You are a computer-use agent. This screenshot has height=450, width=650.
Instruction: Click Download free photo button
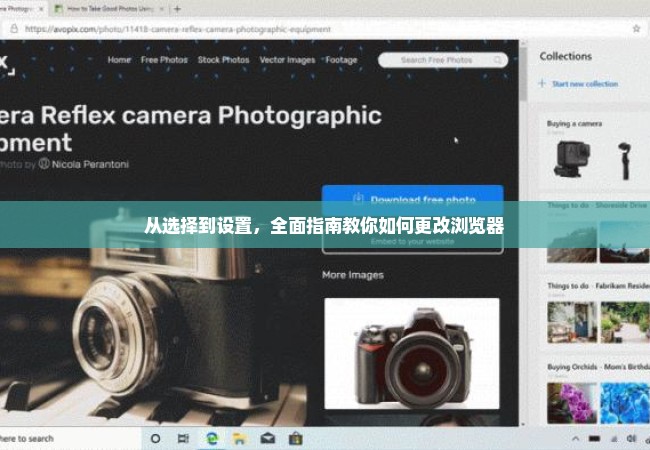(412, 200)
